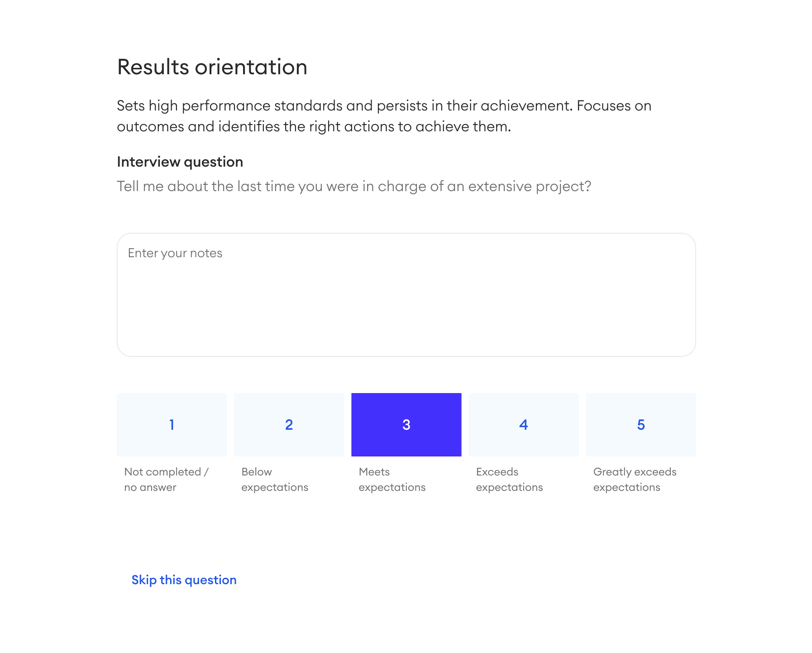Click the "Greatly exceeds expectations" label

coord(635,479)
